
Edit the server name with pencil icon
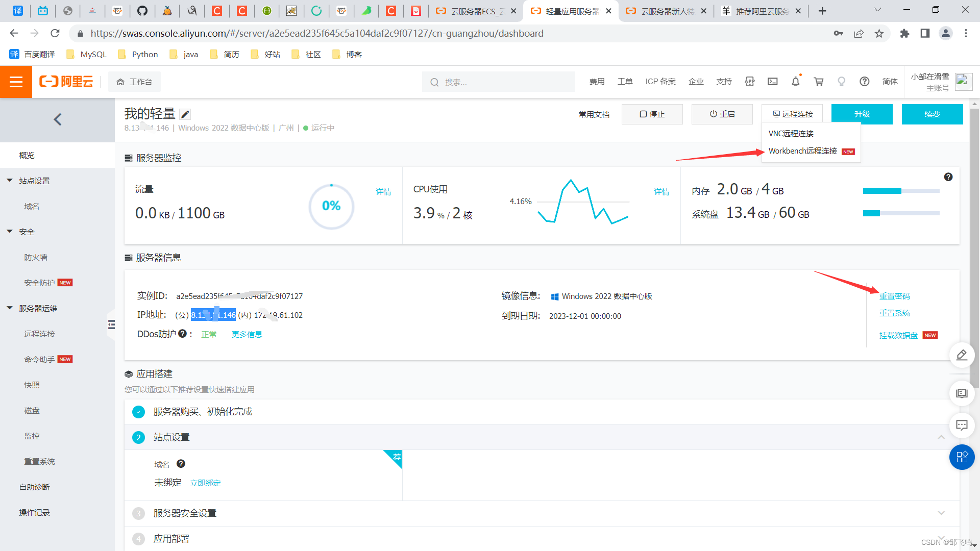(185, 114)
